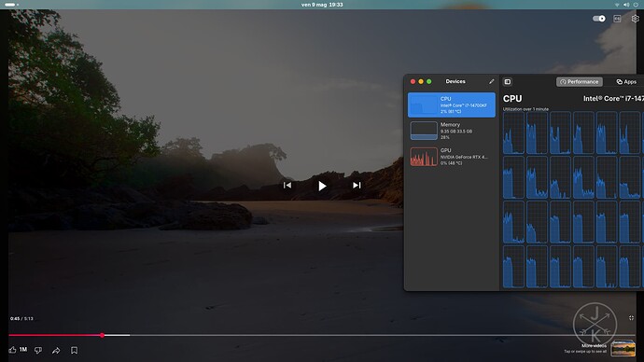Open the video share options
Viewport: 644px width, 362px height.
pyautogui.click(x=56, y=350)
